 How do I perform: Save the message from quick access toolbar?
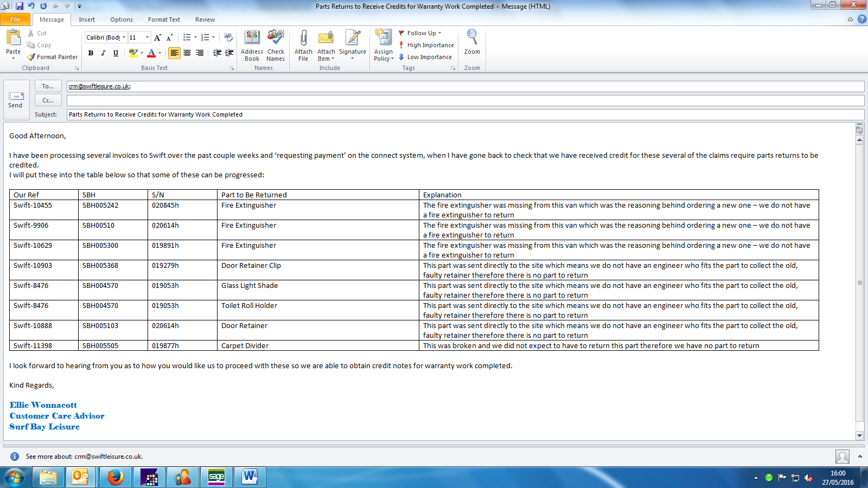coord(20,6)
